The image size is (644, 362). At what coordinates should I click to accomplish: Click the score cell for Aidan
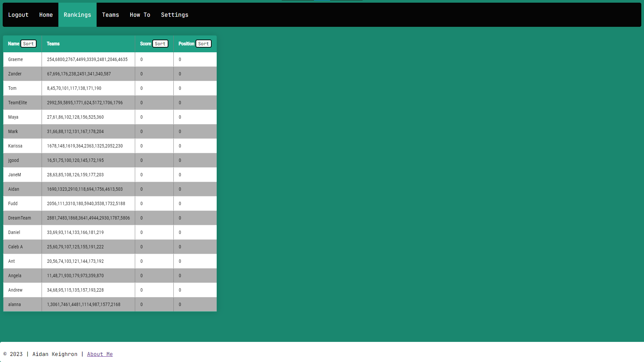pyautogui.click(x=154, y=189)
